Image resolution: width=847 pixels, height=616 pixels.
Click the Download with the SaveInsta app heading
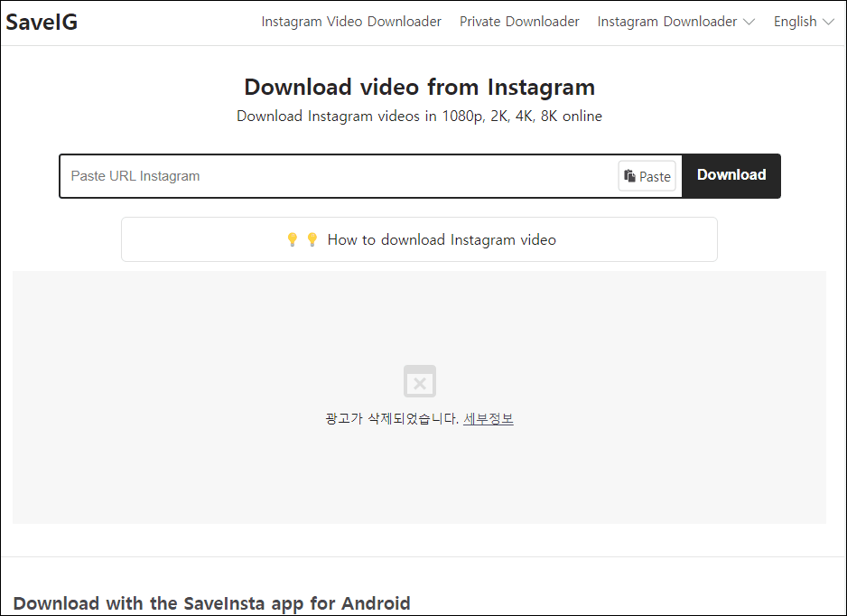coord(211,603)
